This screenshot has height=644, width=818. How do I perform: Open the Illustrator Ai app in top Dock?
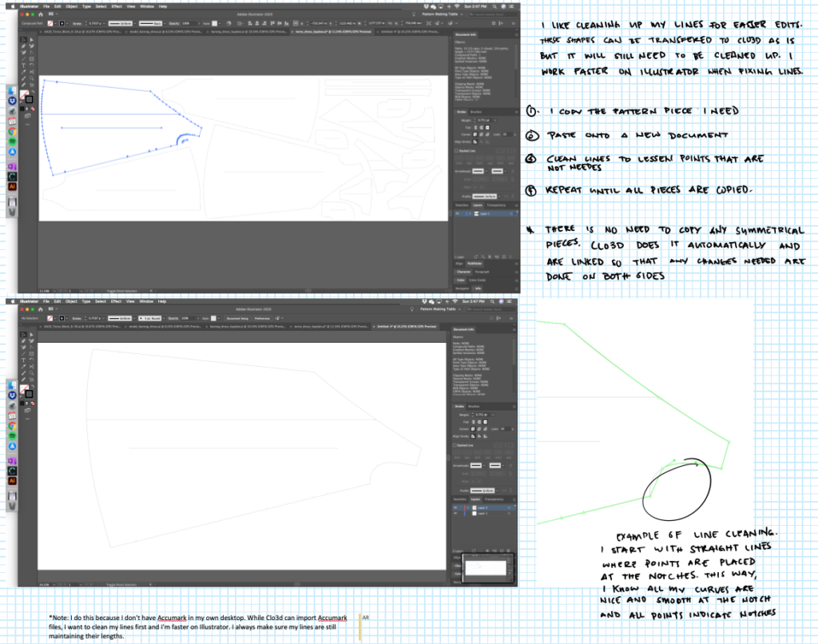(x=11, y=186)
